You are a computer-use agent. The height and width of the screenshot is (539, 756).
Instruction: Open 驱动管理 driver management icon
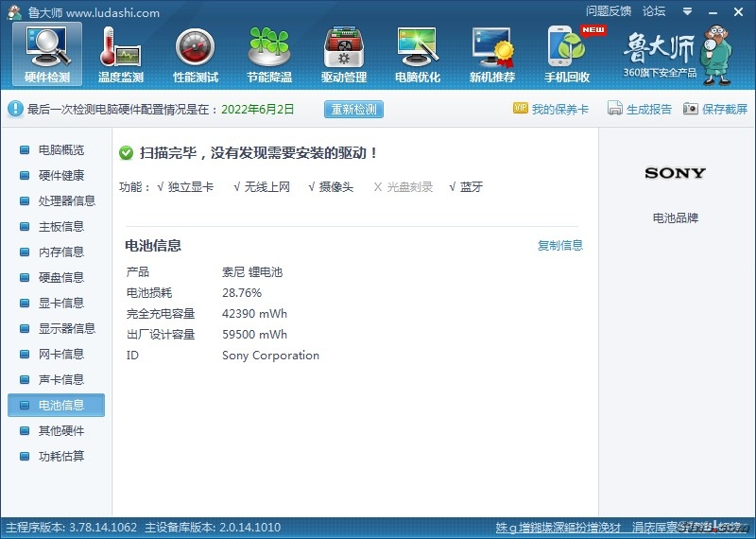pyautogui.click(x=344, y=54)
